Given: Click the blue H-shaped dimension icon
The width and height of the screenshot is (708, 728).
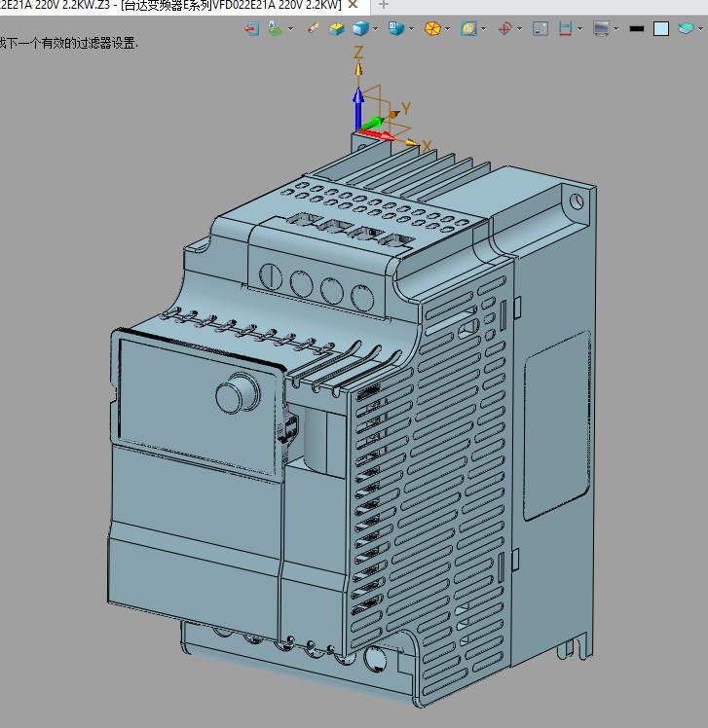Looking at the screenshot, I should [566, 29].
